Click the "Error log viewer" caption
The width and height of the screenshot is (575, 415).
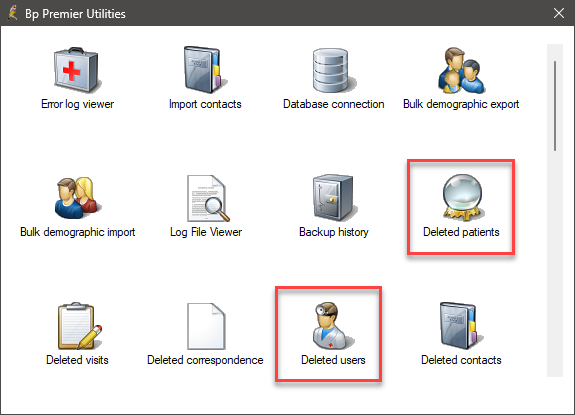point(77,104)
